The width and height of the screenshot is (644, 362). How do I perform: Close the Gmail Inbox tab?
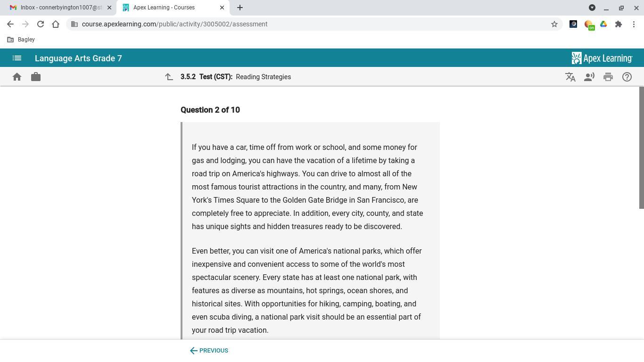[x=109, y=8]
